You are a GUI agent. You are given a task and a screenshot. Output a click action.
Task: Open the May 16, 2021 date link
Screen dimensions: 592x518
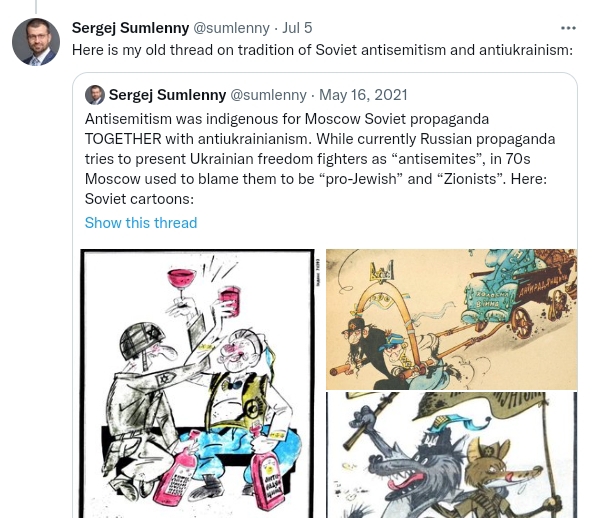[x=363, y=95]
